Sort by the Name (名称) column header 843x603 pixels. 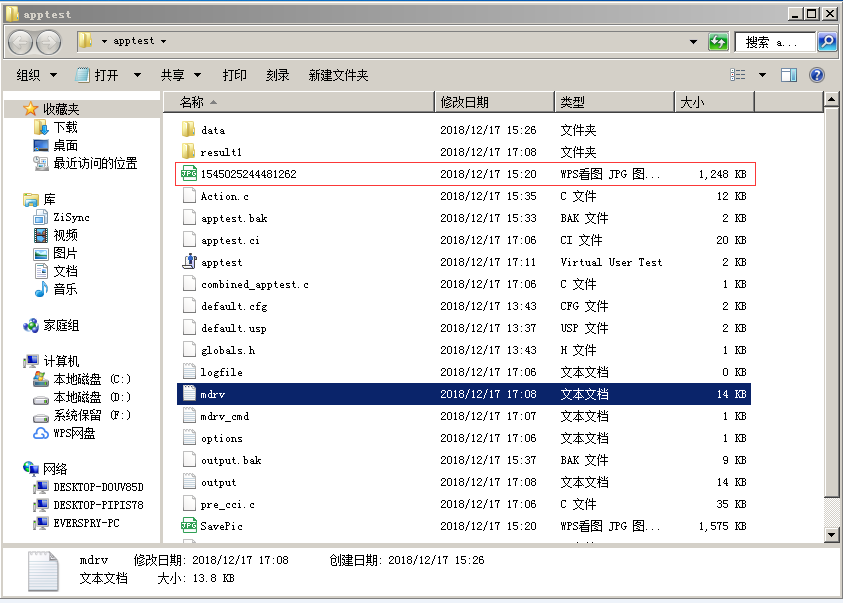point(298,102)
